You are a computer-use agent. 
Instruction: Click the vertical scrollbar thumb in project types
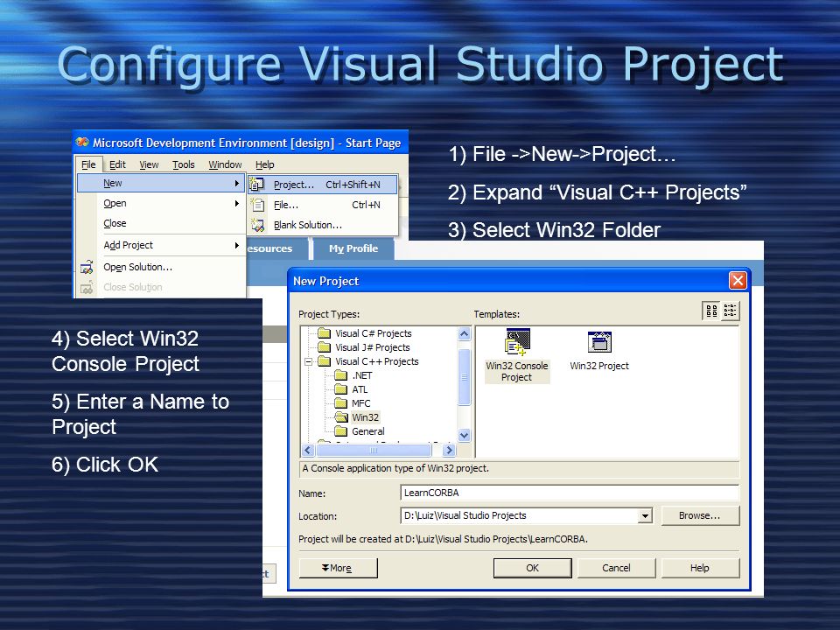click(x=465, y=377)
